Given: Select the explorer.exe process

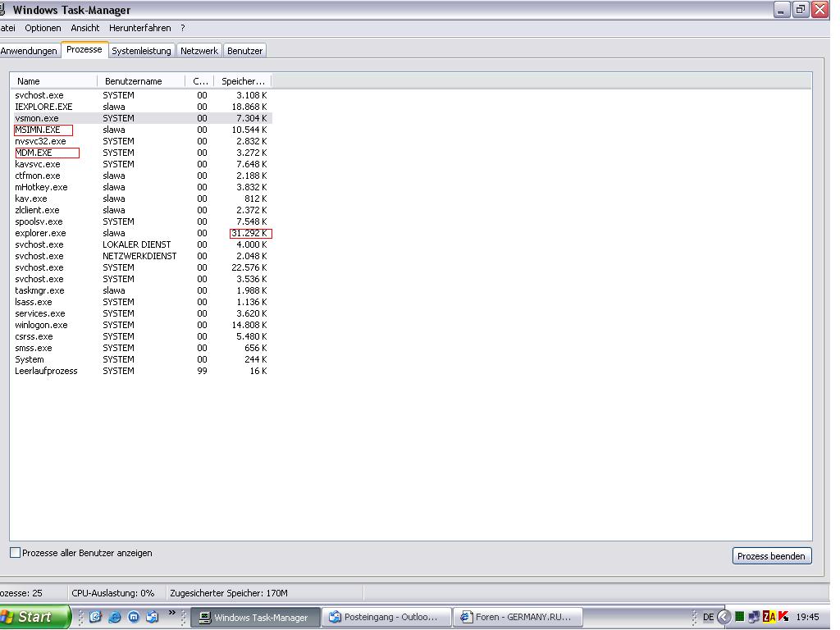Looking at the screenshot, I should tap(141, 233).
